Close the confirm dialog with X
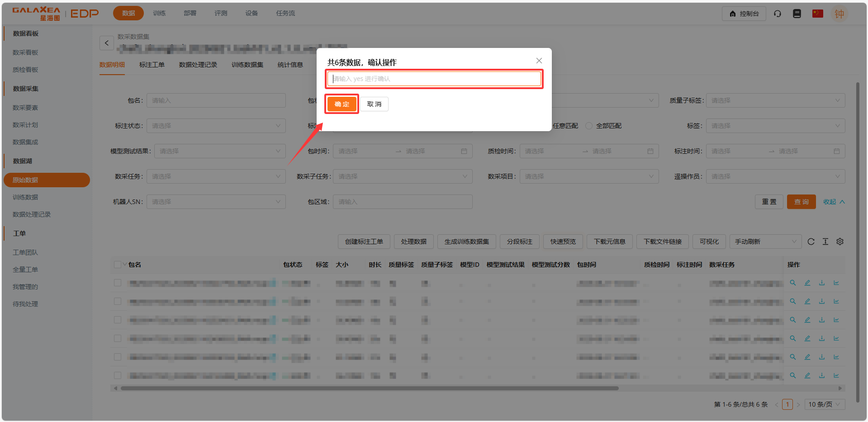Viewport: 868px width, 422px height. [539, 61]
